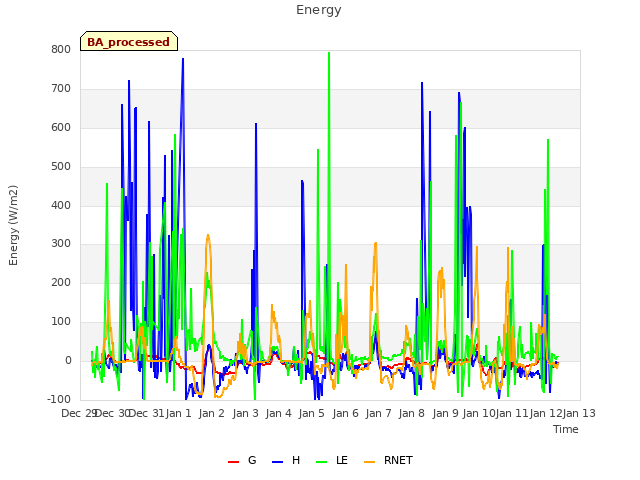Click the 200 y-axis tick label
This screenshot has width=640, height=480.
click(x=61, y=282)
